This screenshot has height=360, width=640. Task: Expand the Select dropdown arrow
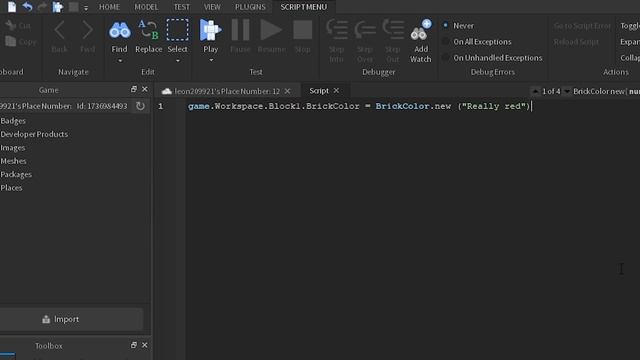tap(178, 61)
